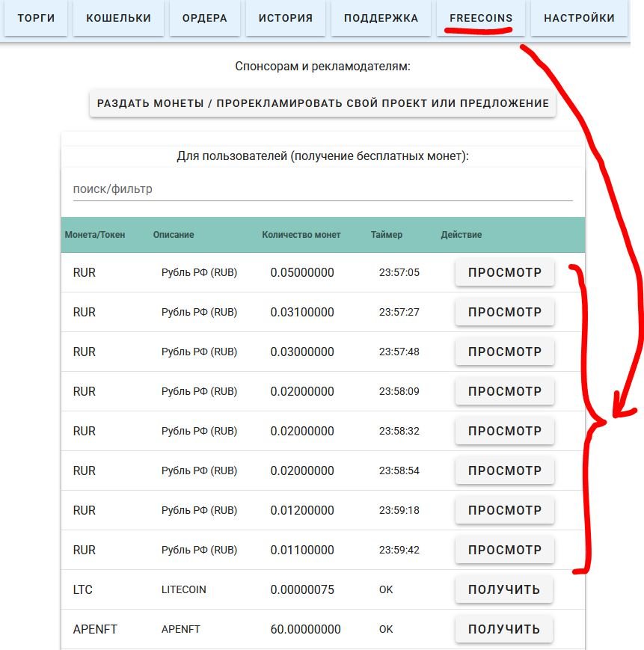This screenshot has height=650, width=644.
Task: Open the ТОРГИ tab
Action: 36,18
